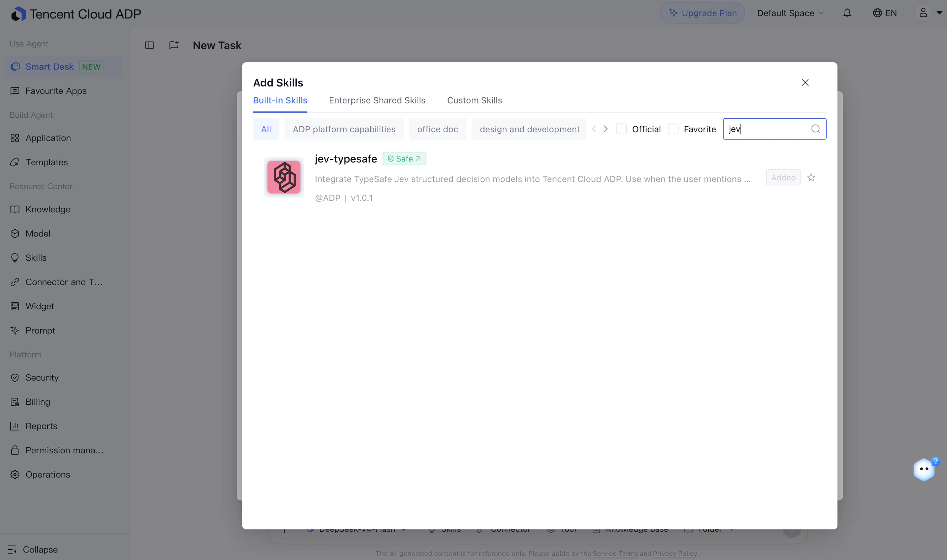Screen dimensions: 947x560
Task: Open Permission management page
Action: (x=63, y=450)
